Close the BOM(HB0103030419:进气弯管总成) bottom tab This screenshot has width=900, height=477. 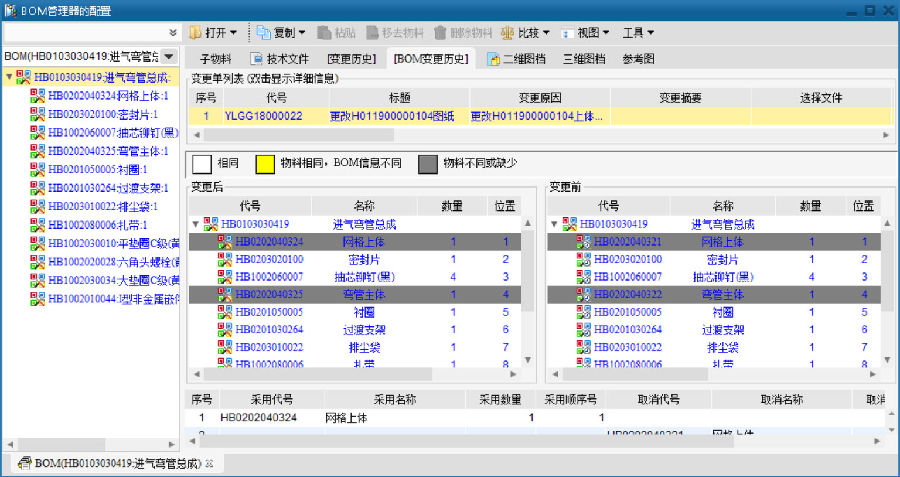coord(210,463)
